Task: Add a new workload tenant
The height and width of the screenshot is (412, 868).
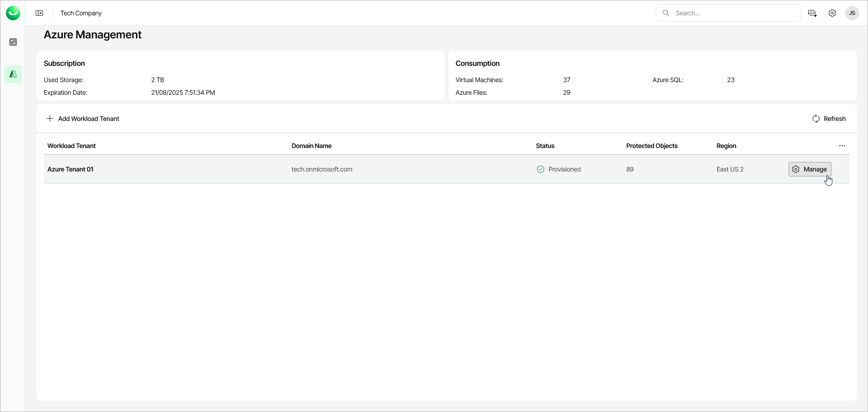Action: tap(83, 119)
